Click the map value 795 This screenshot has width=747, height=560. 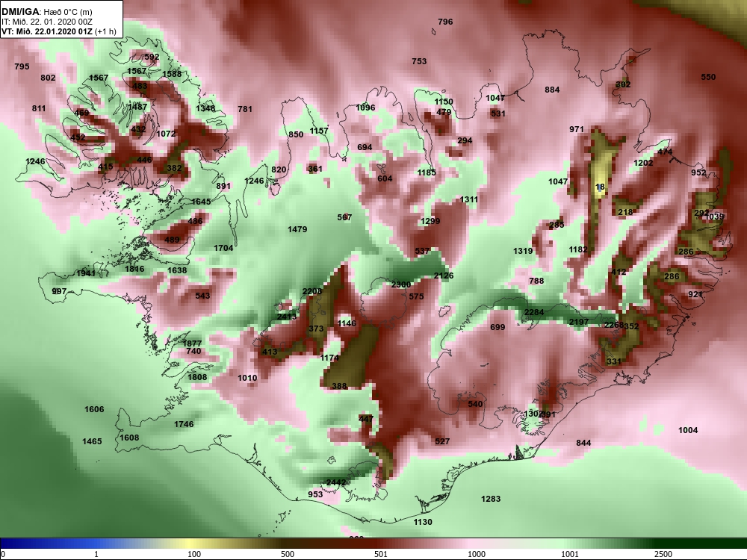click(22, 66)
